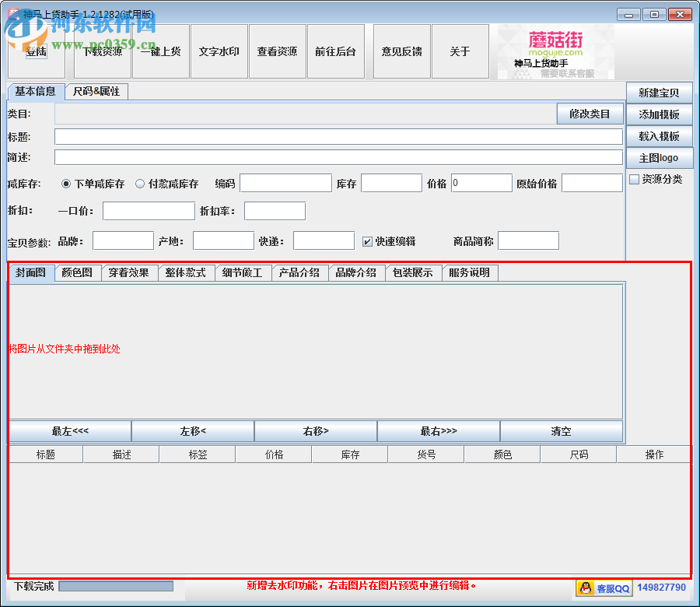Click the 下载完成 progress bar

[114, 588]
